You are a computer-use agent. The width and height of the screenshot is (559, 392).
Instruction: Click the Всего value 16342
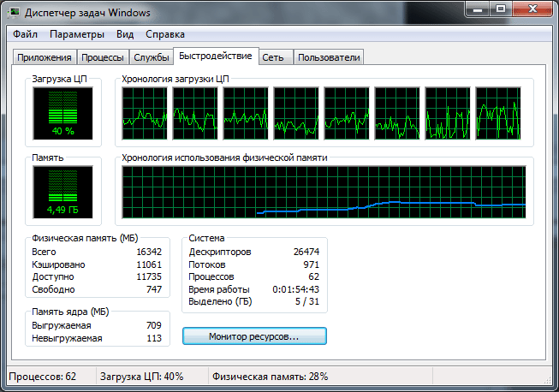pyautogui.click(x=149, y=252)
